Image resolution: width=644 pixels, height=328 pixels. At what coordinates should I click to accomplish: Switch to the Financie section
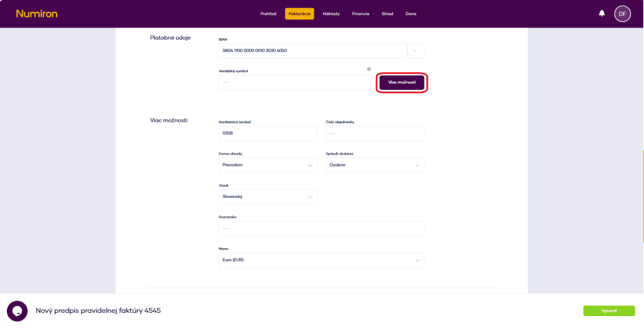click(360, 14)
